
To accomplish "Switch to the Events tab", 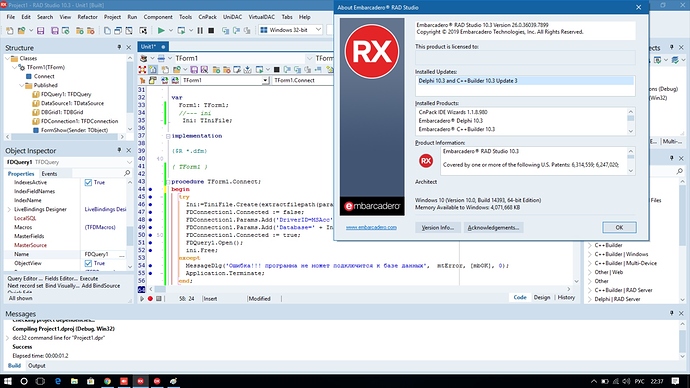I will 49,174.
